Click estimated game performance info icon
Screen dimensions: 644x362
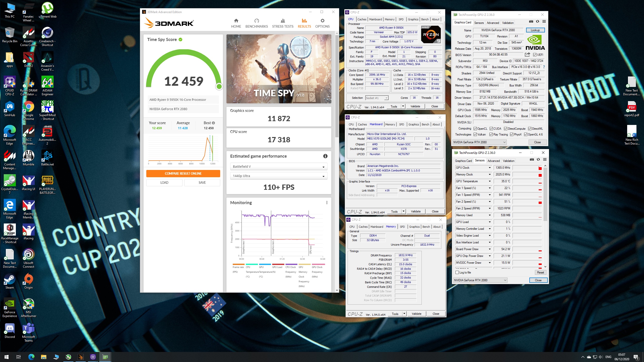coord(325,156)
